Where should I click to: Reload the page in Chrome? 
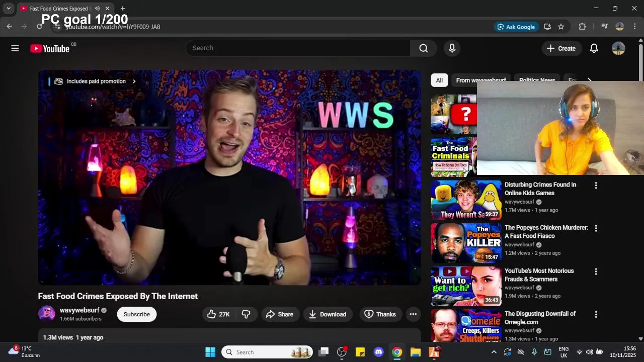coord(39,27)
